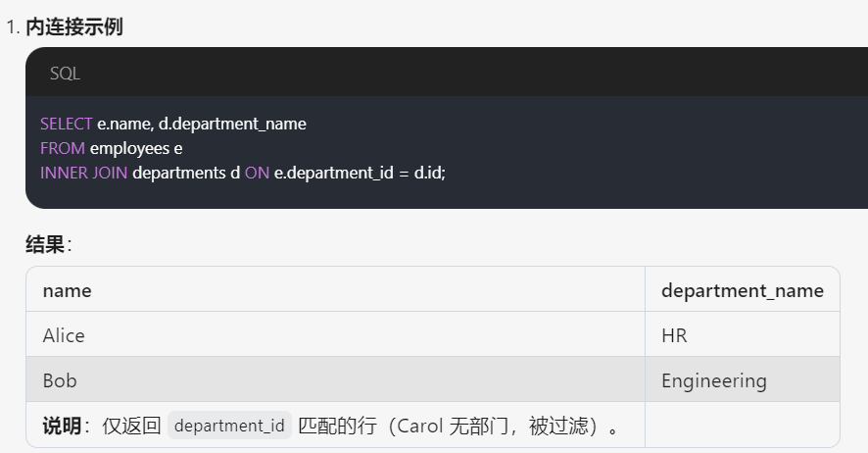Click the bold '说明' text
The height and width of the screenshot is (453, 868).
pyautogui.click(x=62, y=426)
